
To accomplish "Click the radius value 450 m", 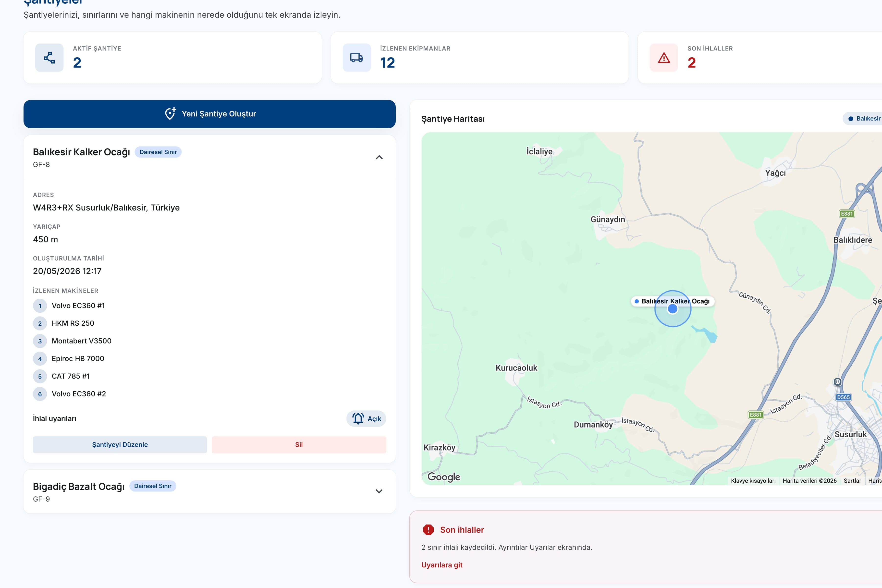I will coord(45,240).
